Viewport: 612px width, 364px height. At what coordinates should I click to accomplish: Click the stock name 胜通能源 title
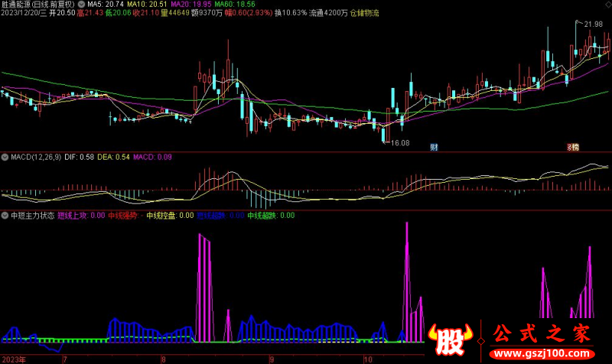15,5
